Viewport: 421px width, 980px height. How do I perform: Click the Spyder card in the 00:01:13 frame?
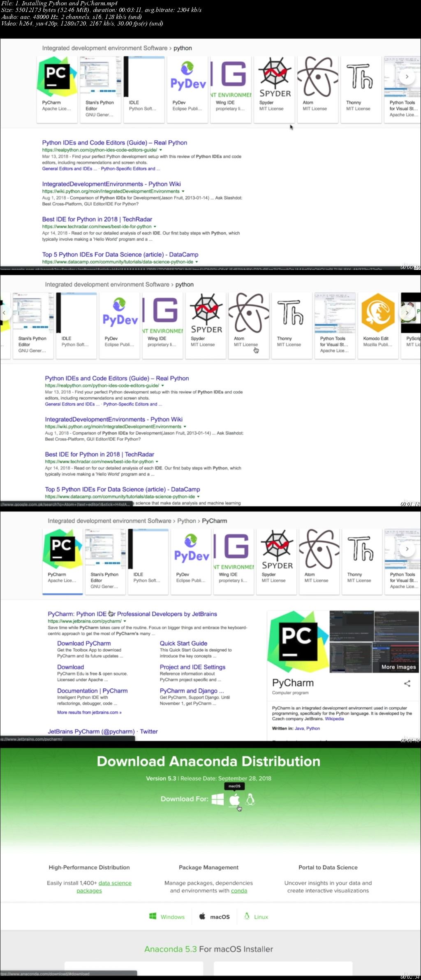point(206,325)
